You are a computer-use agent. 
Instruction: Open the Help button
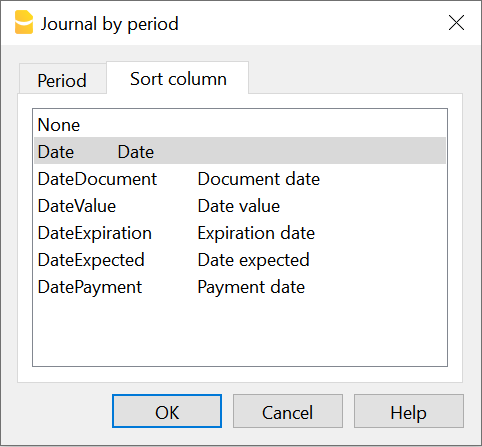pos(409,411)
